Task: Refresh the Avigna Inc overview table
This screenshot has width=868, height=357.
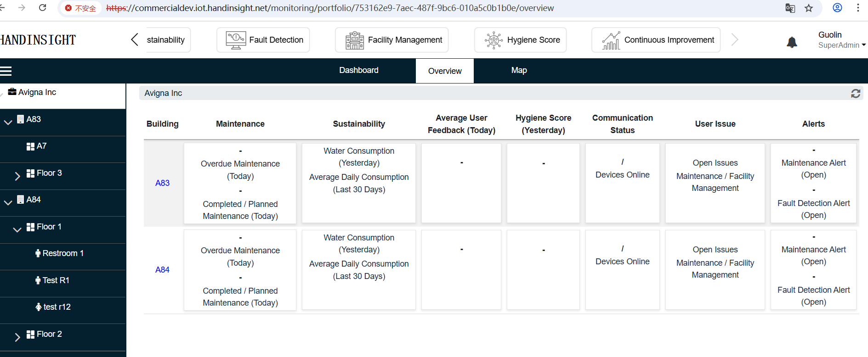Action: click(x=855, y=94)
